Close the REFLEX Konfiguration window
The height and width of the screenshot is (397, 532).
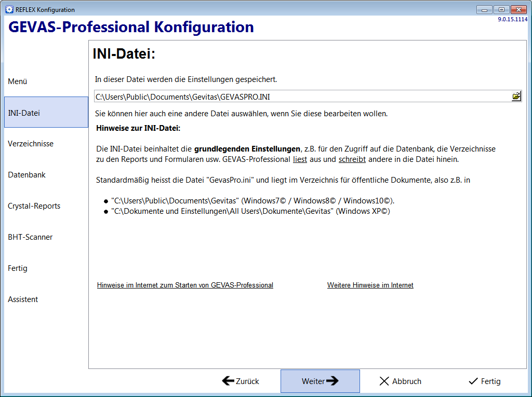pyautogui.click(x=519, y=9)
